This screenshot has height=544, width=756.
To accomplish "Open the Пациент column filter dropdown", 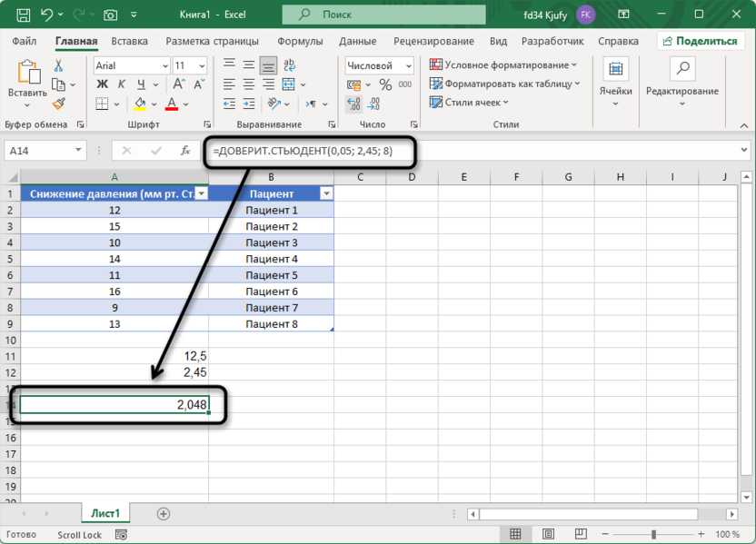I will coord(326,193).
